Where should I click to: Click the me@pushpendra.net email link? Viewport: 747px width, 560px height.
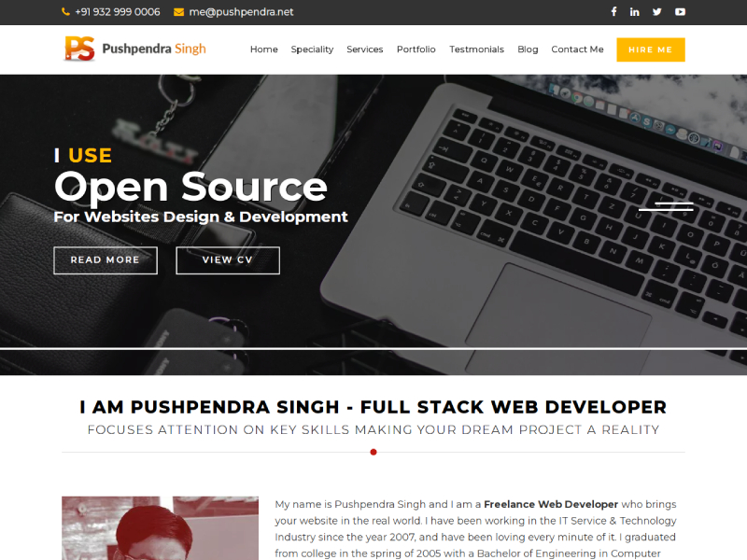(241, 12)
